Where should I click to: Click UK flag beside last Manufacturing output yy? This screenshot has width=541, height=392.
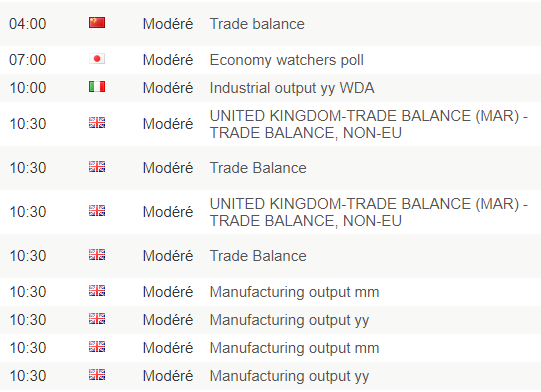[97, 374]
